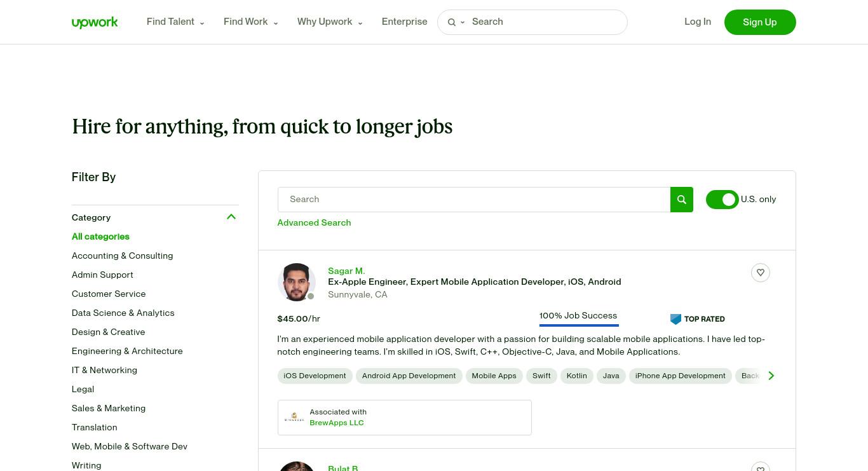
Task: Expand the Find Talent dropdown menu
Action: [x=175, y=22]
